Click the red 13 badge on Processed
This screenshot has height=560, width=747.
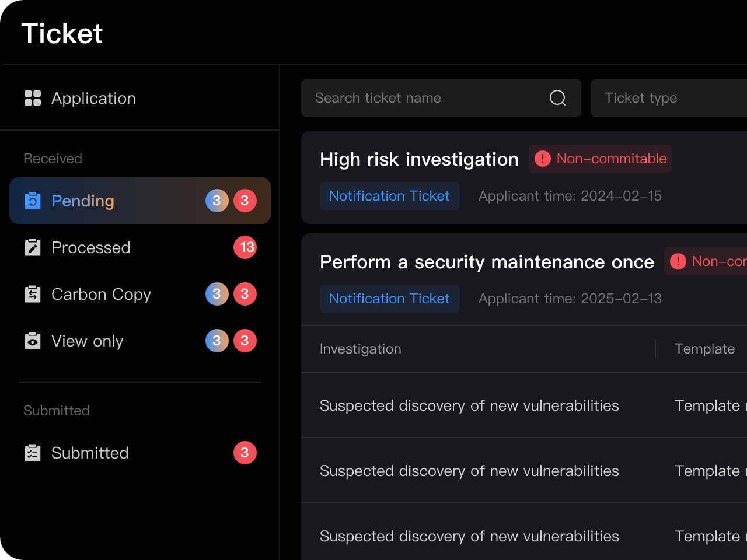pos(245,247)
